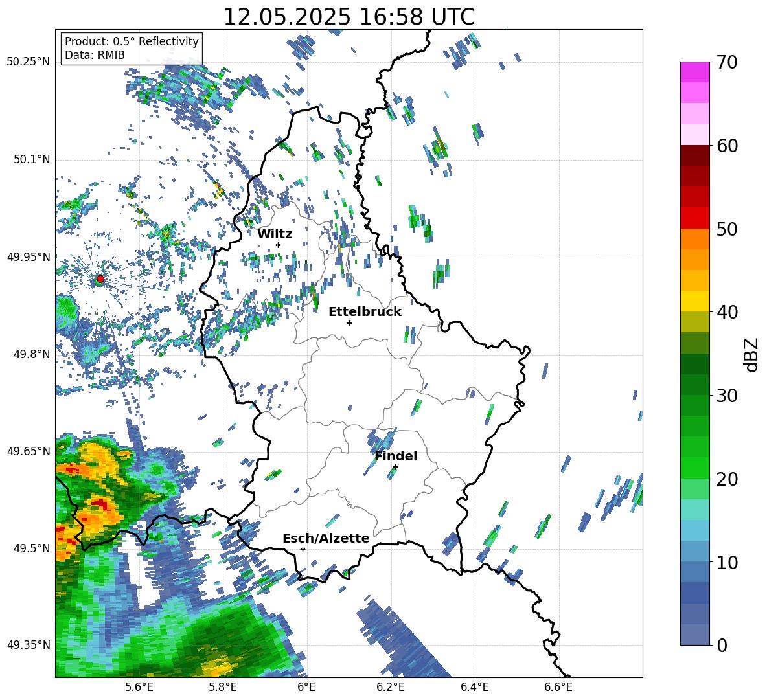Click the colorbar tick label 10

pos(727,562)
